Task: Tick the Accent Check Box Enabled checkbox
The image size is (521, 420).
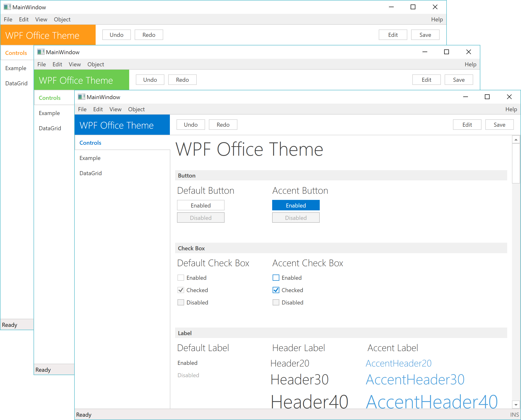Action: [276, 278]
